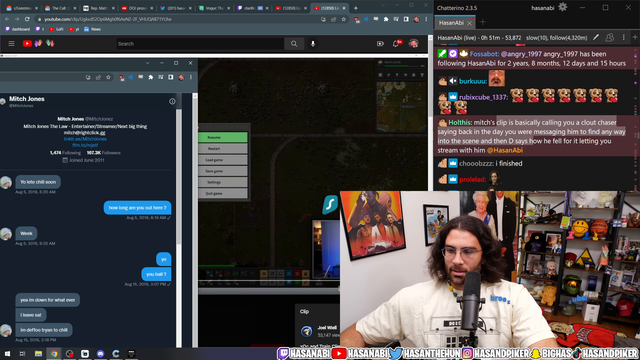
Task: Open Chrome from the taskbar
Action: (54, 353)
